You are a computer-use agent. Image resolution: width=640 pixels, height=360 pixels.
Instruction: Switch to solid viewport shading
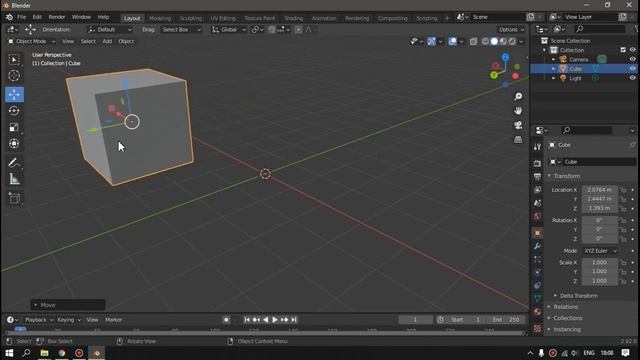(x=494, y=41)
